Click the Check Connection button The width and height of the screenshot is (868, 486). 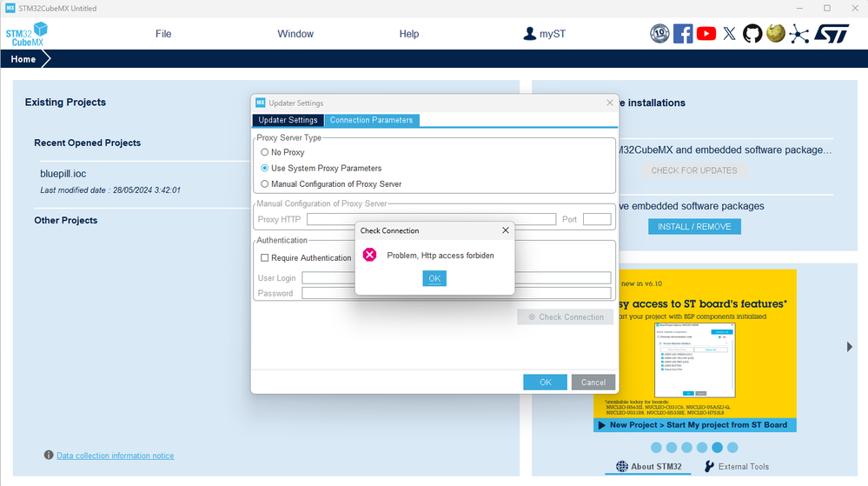click(x=565, y=317)
